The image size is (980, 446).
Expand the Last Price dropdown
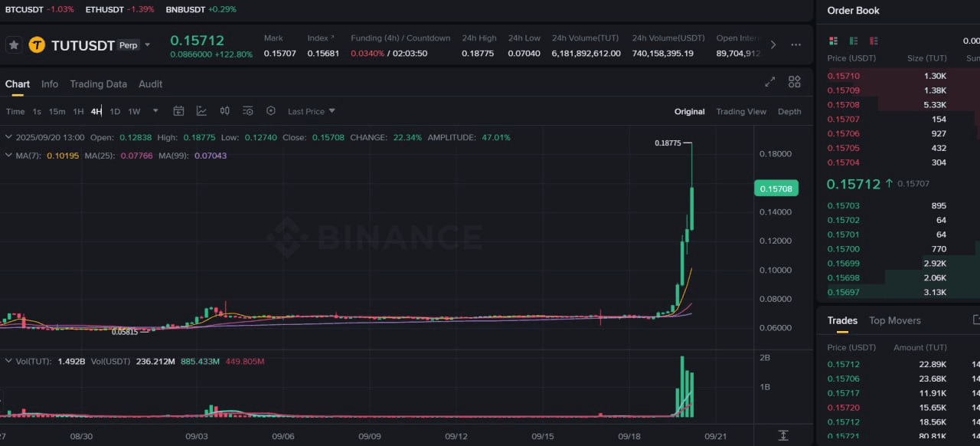(312, 111)
